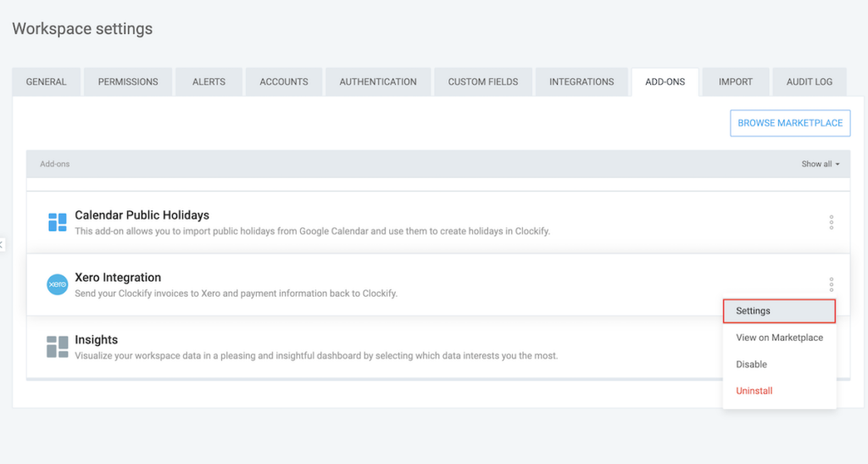Click three-dot menu for Xero Integration
This screenshot has height=464, width=868.
point(831,284)
